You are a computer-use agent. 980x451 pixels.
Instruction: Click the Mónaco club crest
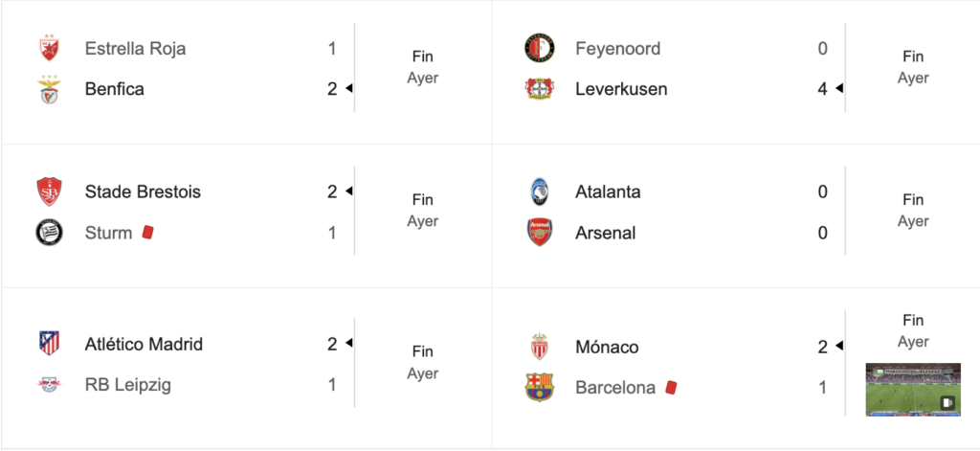(540, 347)
